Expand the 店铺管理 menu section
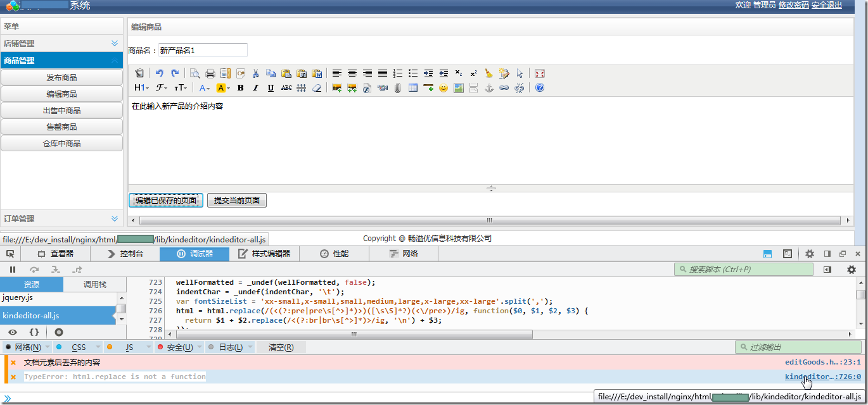Image resolution: width=868 pixels, height=405 pixels. click(x=115, y=44)
